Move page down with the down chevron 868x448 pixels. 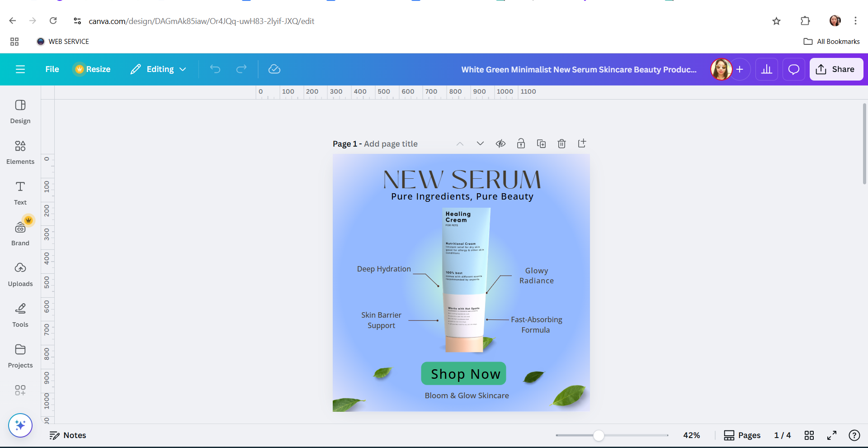click(x=480, y=144)
